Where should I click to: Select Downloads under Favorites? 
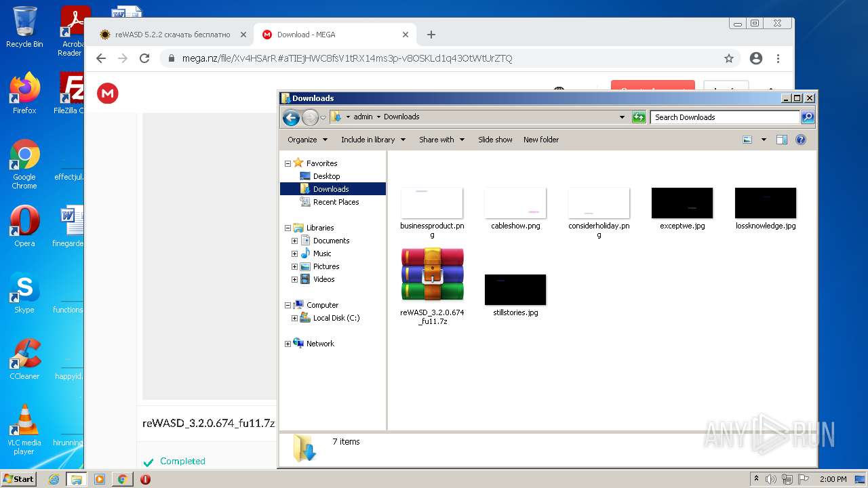331,189
